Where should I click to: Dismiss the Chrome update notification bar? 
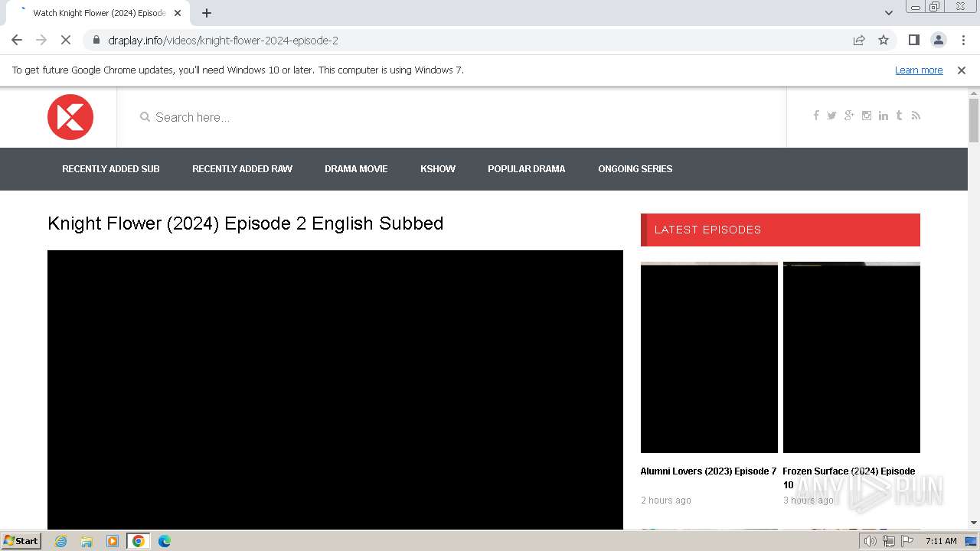coord(962,70)
